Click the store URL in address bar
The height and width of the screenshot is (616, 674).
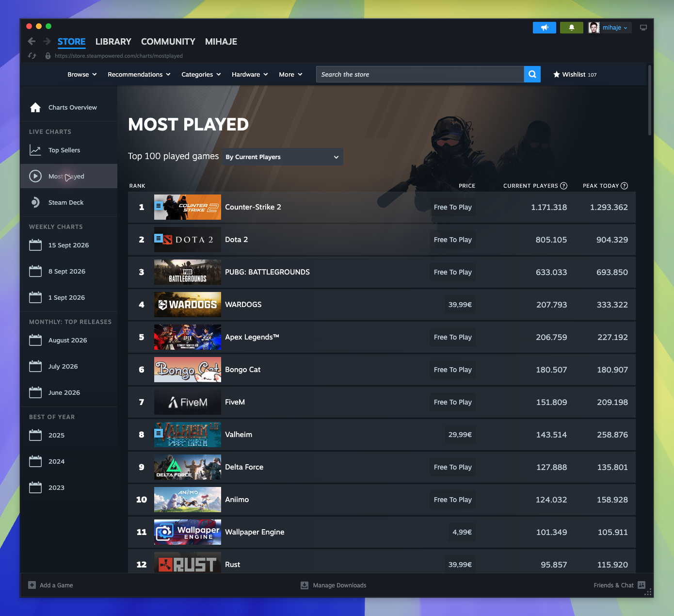pyautogui.click(x=119, y=56)
